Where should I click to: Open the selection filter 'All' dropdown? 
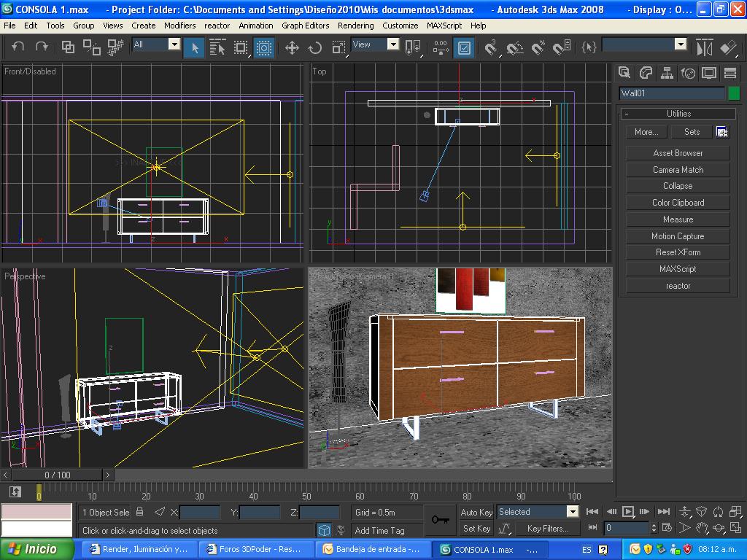(x=174, y=44)
